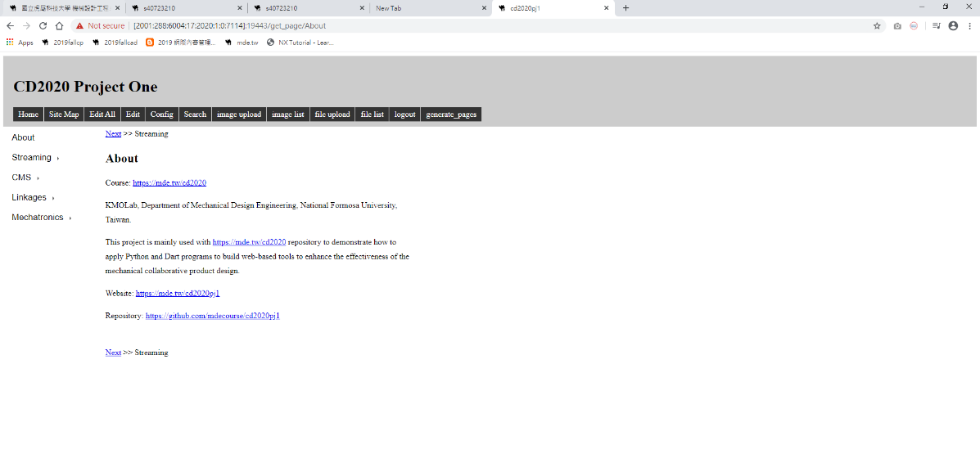Open the Site Map menu item
The image size is (980, 454).
coord(64,115)
